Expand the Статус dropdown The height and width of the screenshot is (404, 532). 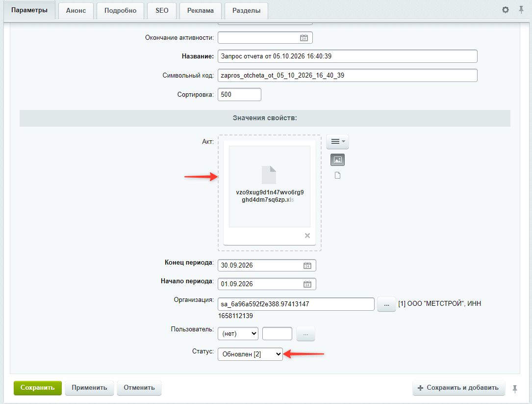pos(250,354)
